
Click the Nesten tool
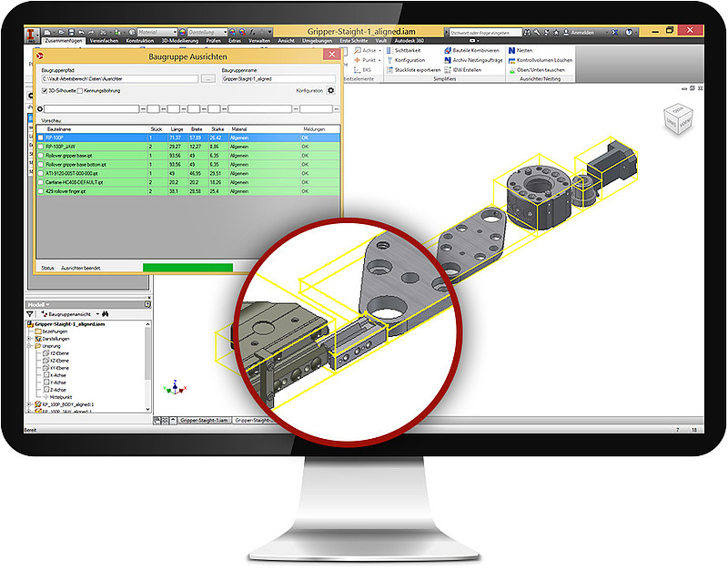point(521,50)
